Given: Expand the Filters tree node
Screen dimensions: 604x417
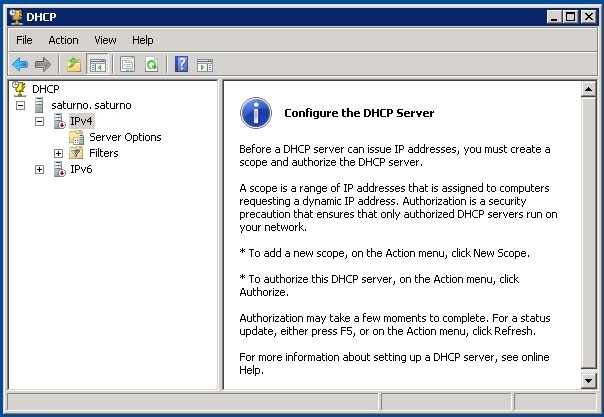Looking at the screenshot, I should [x=58, y=153].
